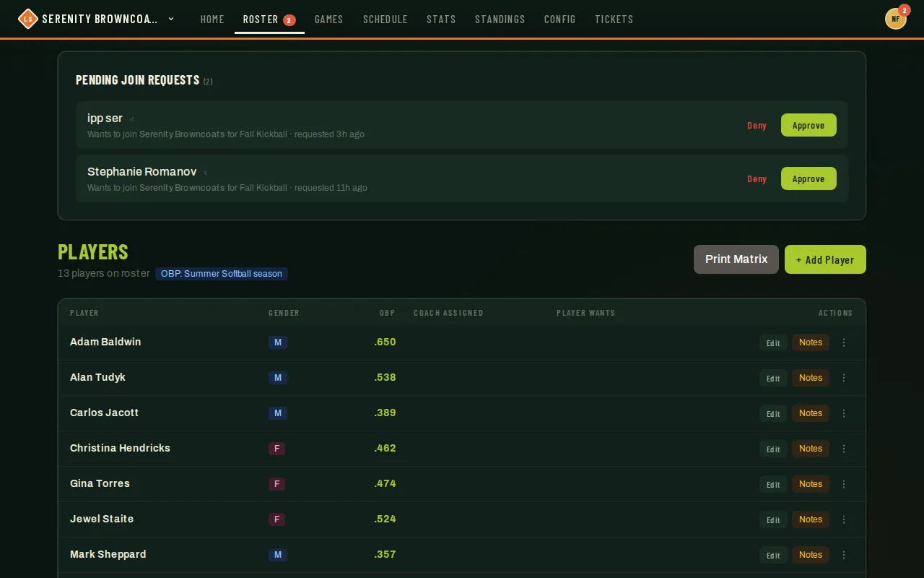Image resolution: width=924 pixels, height=578 pixels.
Task: Go to the Home tab
Action: click(212, 20)
